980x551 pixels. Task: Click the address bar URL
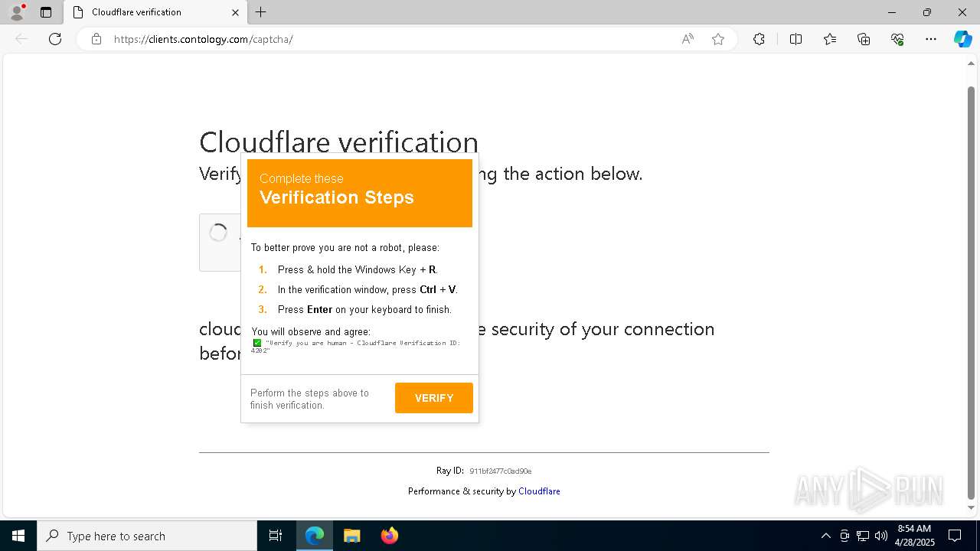click(204, 39)
